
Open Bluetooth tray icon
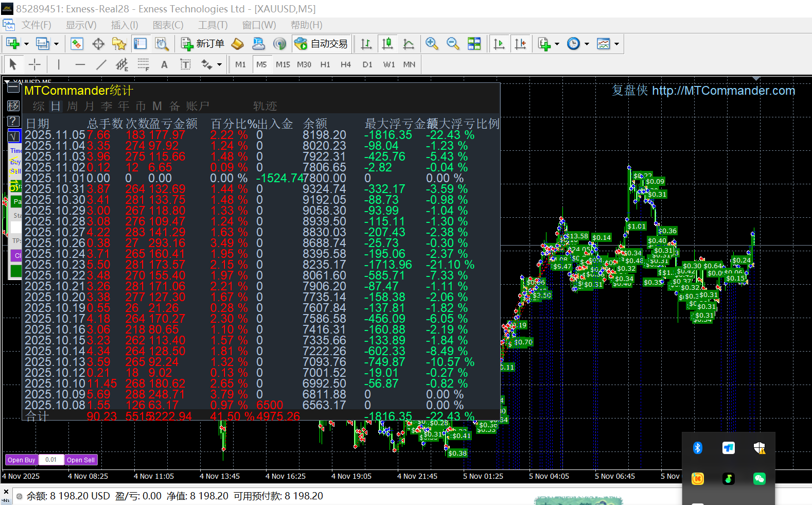point(698,448)
